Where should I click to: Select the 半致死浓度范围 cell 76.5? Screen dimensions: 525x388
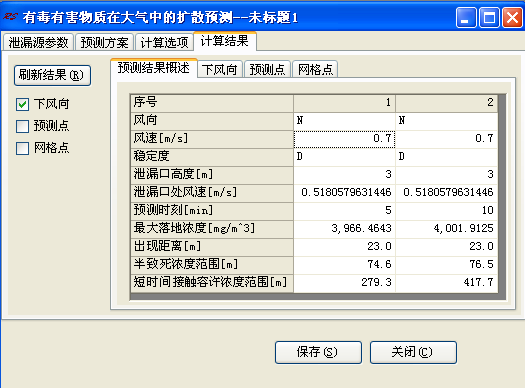click(x=447, y=265)
